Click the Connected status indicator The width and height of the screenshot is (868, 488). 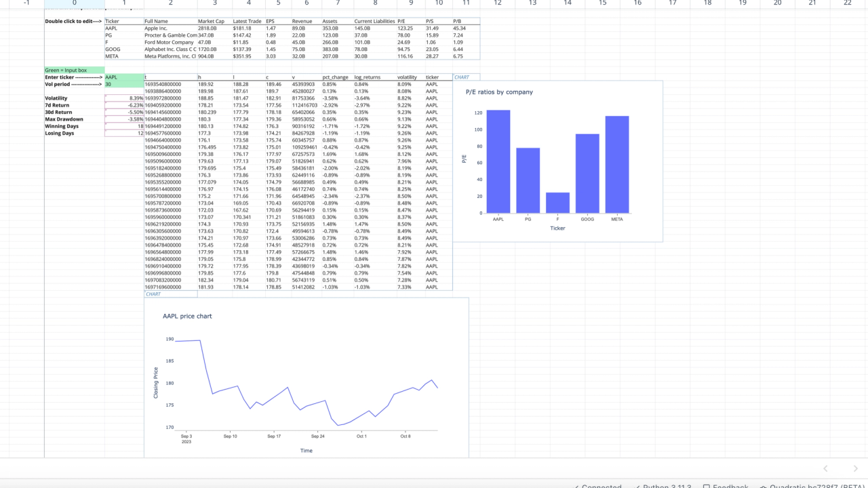(x=597, y=487)
